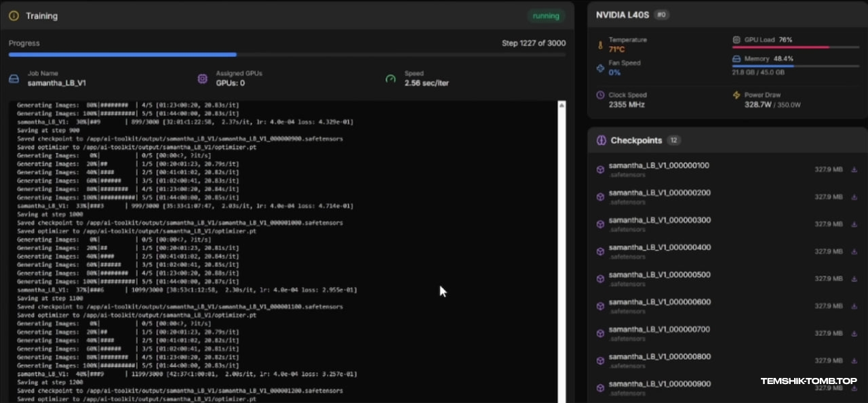Image resolution: width=868 pixels, height=403 pixels.
Task: Select the samantha_LB_V1_000000600 checkpoint entry
Action: click(x=659, y=302)
